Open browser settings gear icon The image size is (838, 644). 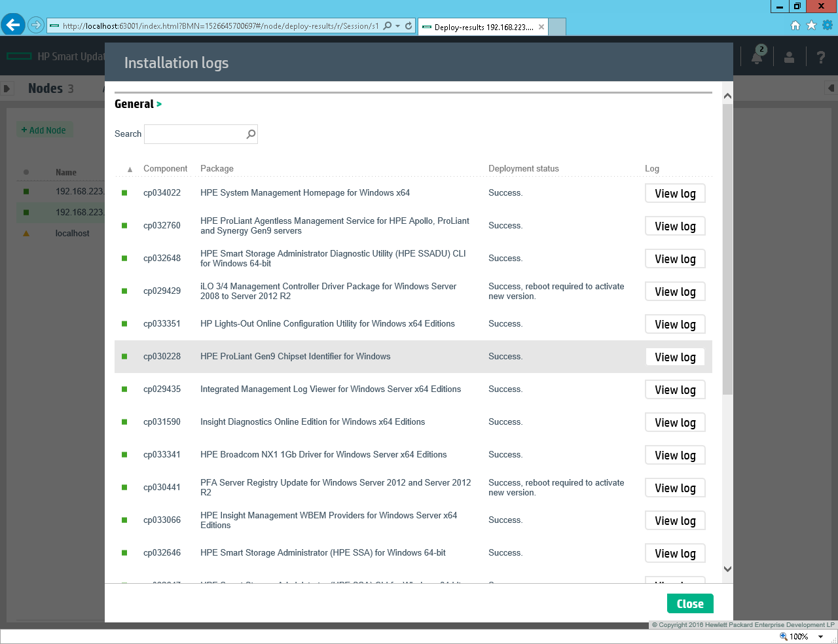[828, 26]
